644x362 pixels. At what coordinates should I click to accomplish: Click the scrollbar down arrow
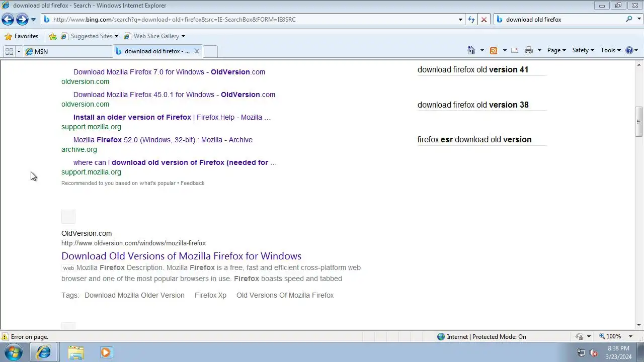(638, 325)
